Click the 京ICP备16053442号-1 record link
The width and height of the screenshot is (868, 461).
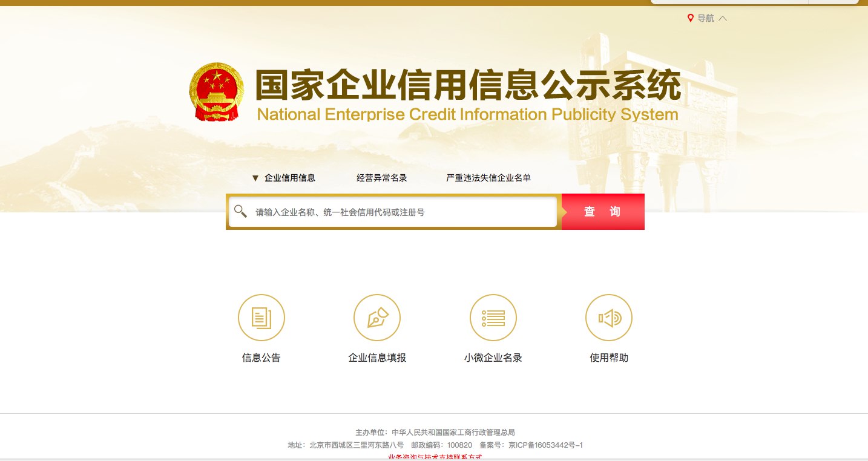click(545, 445)
